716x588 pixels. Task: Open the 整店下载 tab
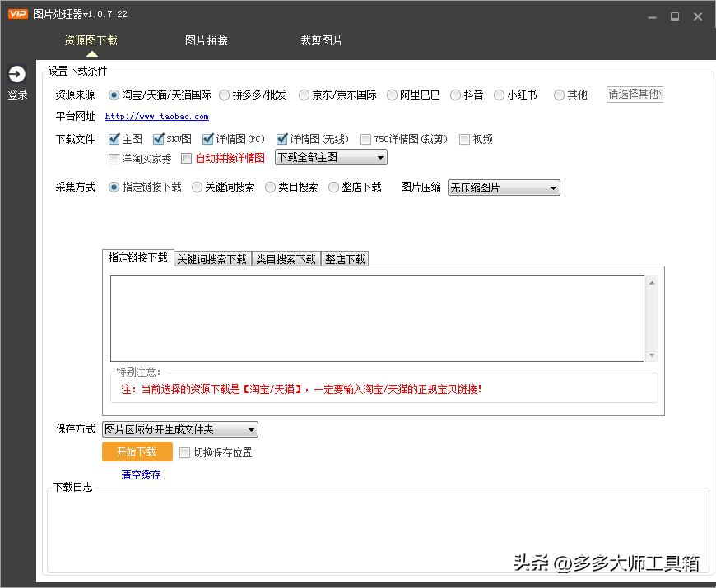pos(345,258)
